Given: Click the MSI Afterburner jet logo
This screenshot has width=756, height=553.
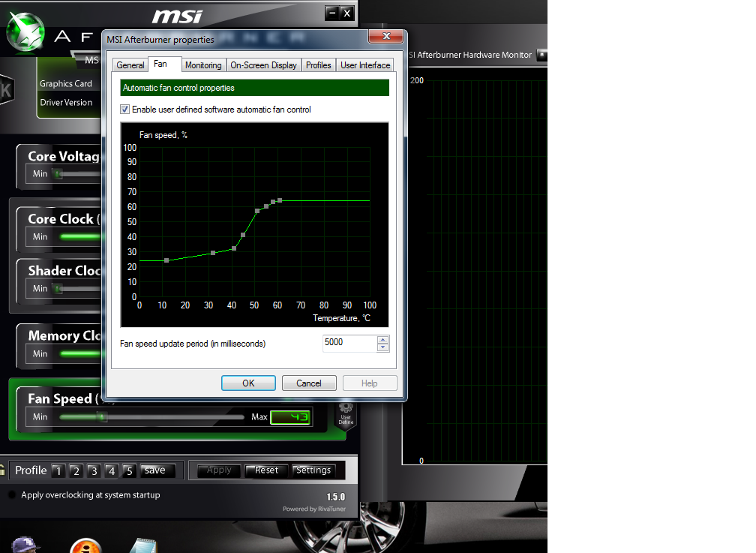Looking at the screenshot, I should 25,32.
